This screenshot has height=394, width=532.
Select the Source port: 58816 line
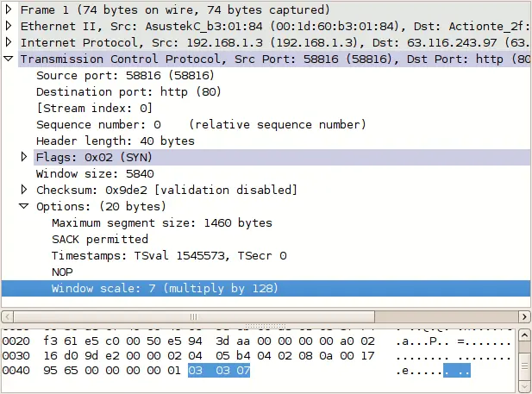[x=125, y=75]
